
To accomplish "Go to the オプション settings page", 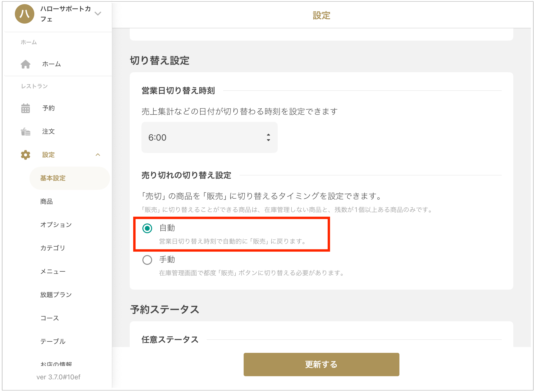I will (x=56, y=225).
